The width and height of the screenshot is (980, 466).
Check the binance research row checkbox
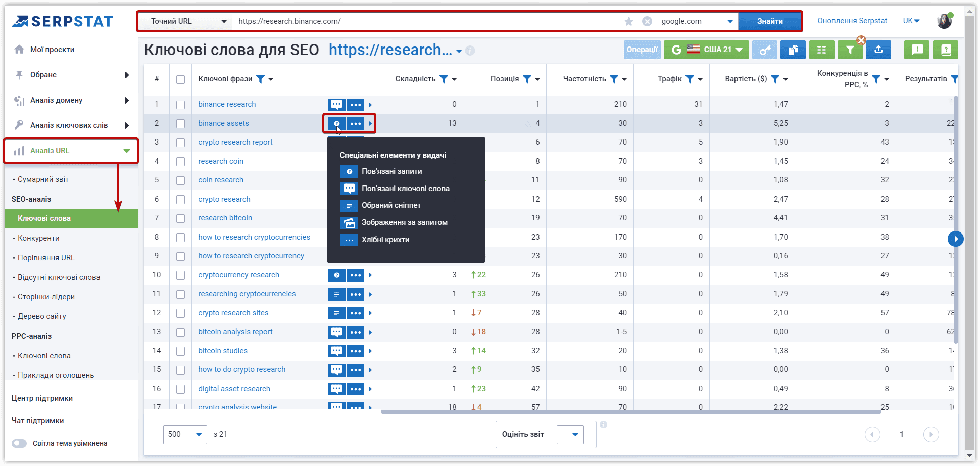180,105
